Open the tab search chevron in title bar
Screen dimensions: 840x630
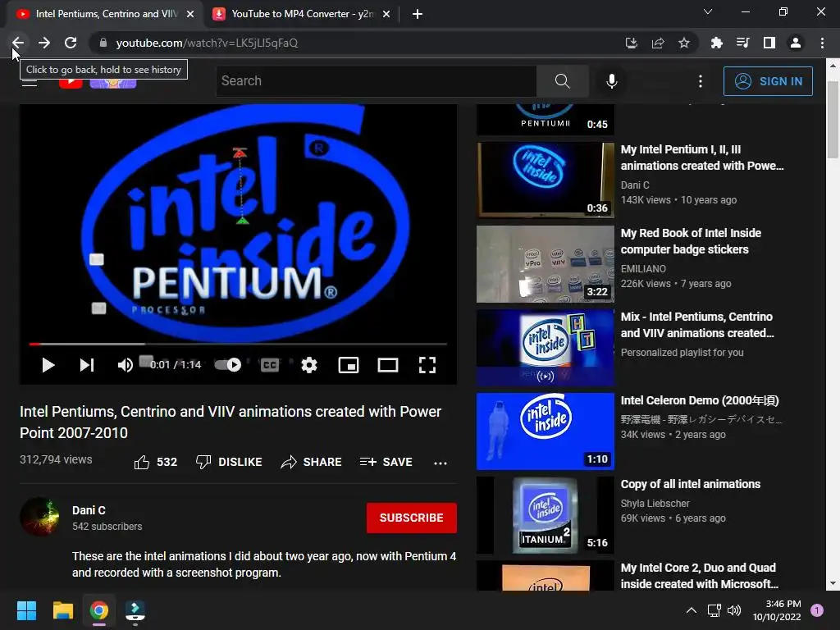click(x=708, y=11)
